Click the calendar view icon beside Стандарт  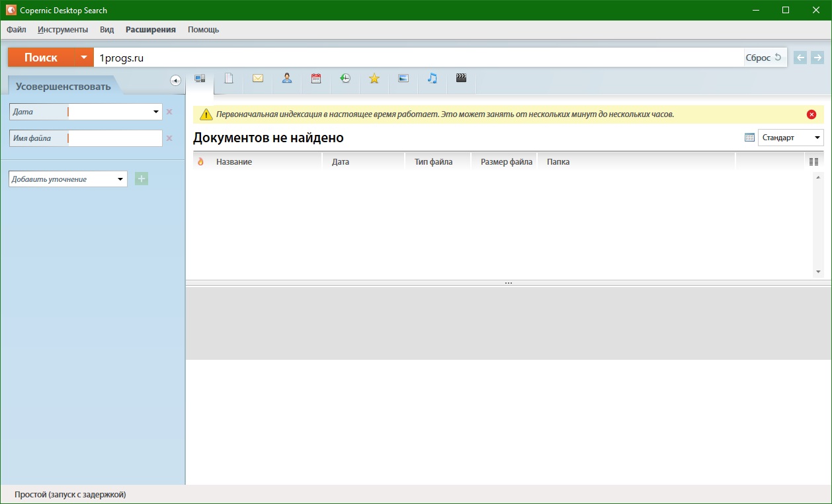749,138
